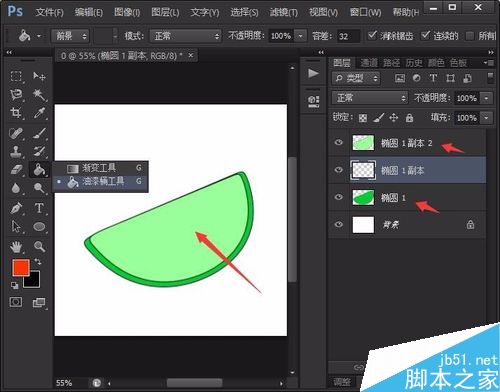Open the layer opacity dropdown arrow

pos(487,98)
